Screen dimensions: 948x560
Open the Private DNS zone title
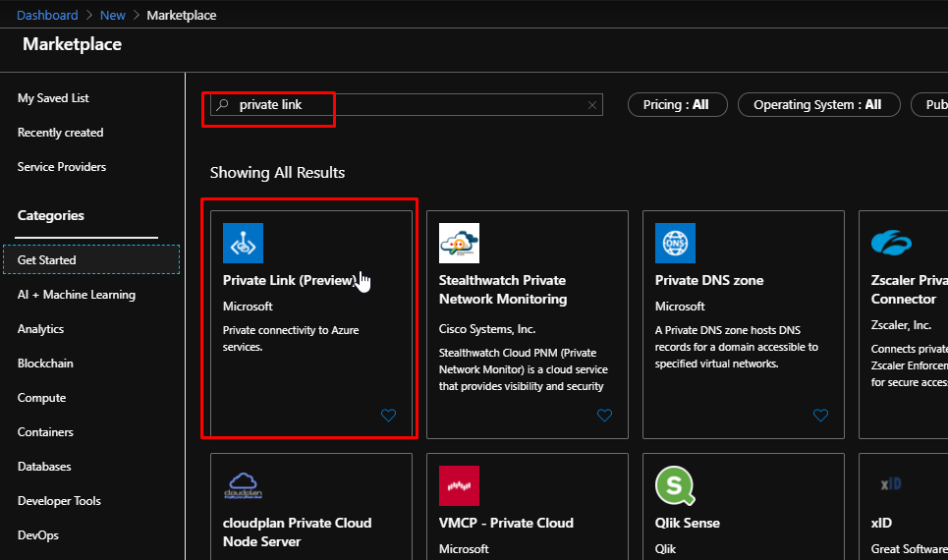[x=709, y=281]
